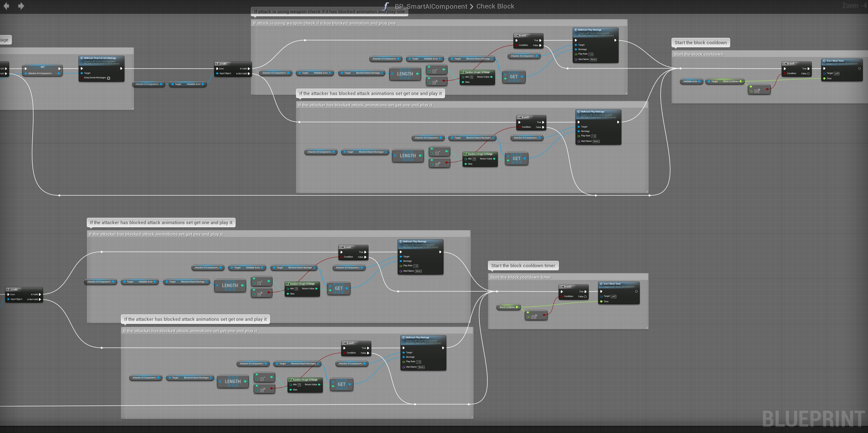Select the LENGTH node in the weapon check comment
Screen dimensions: 868x433
pos(405,74)
